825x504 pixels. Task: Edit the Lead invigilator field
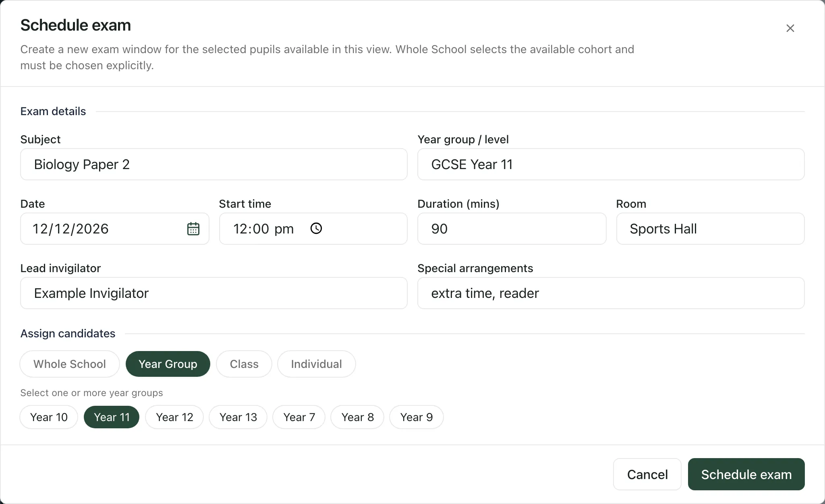(x=214, y=293)
